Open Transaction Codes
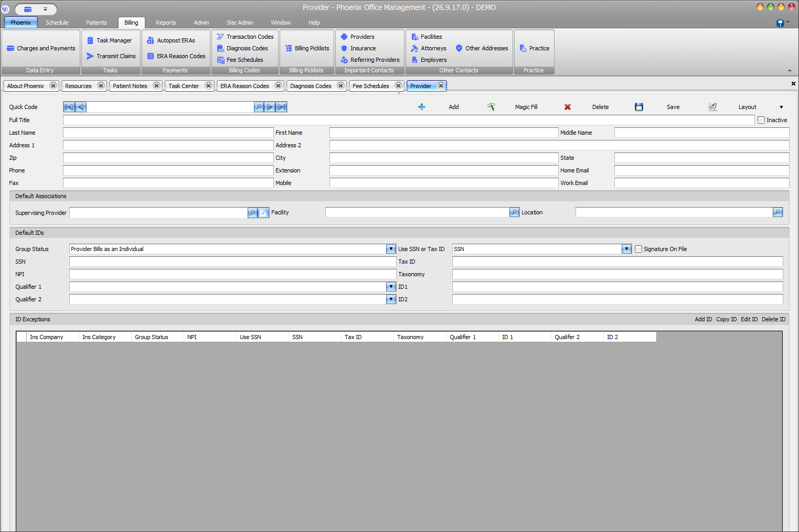799x532 pixels. click(245, 37)
